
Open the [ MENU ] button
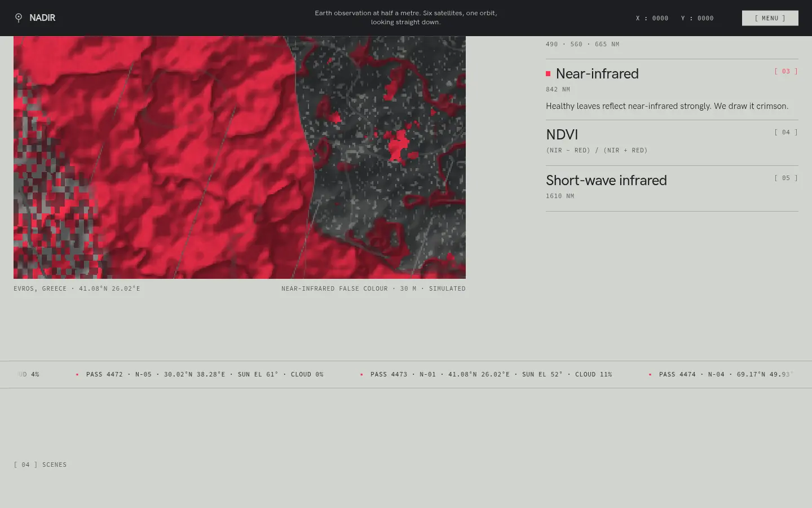pyautogui.click(x=770, y=18)
